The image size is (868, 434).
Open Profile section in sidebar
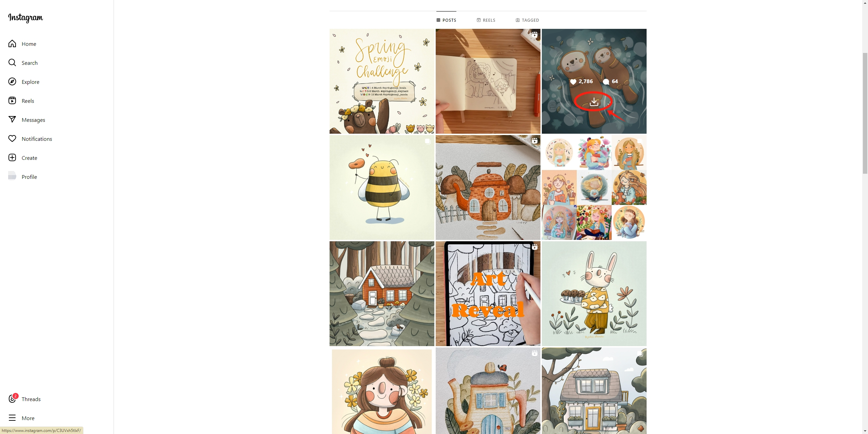coord(29,177)
